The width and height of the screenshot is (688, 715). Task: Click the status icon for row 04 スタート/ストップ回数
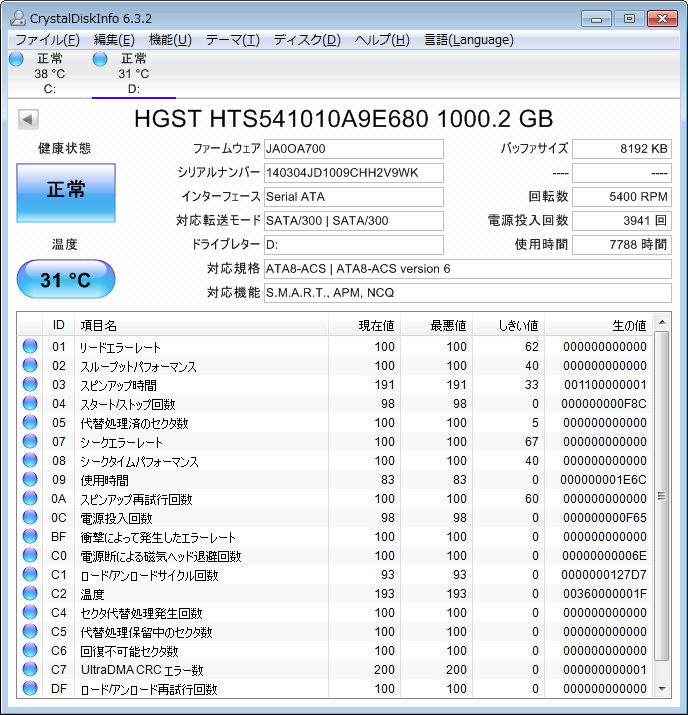click(30, 404)
